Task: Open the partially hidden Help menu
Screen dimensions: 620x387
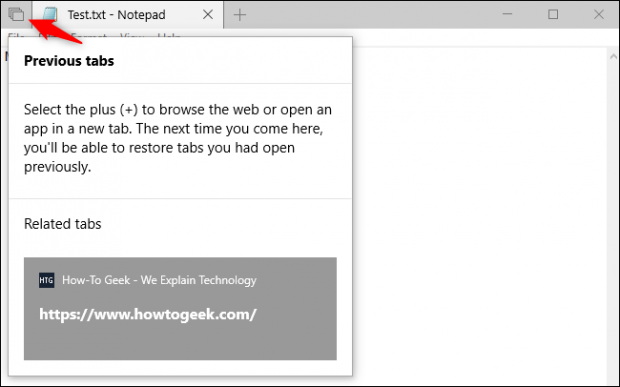Action: (x=169, y=37)
